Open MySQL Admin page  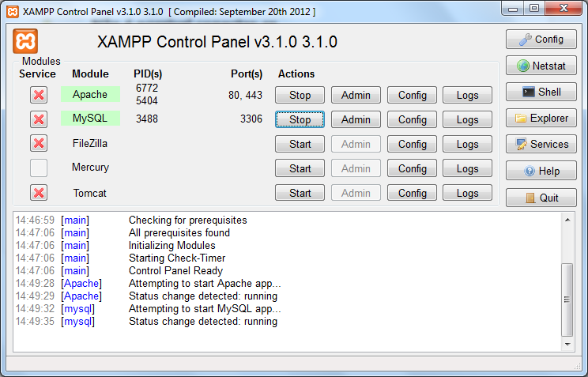[x=356, y=119]
